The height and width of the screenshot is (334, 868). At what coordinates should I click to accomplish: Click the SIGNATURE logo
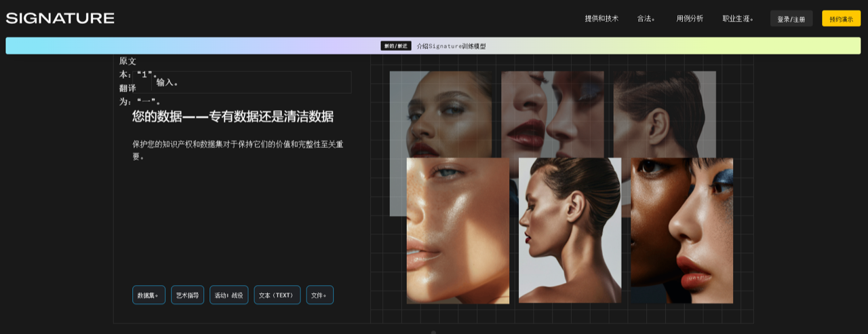click(x=60, y=18)
